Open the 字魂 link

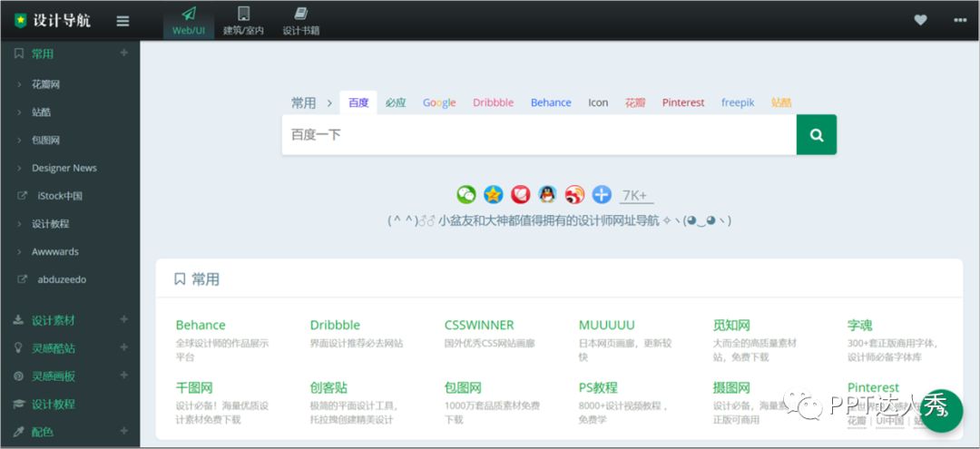pyautogui.click(x=860, y=326)
